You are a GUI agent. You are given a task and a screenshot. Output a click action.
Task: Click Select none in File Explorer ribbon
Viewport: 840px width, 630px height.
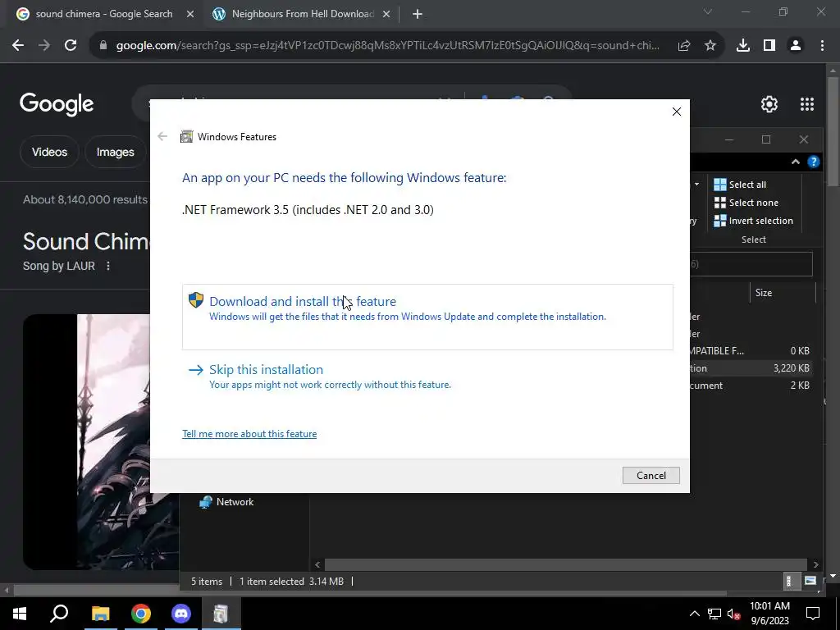click(746, 203)
